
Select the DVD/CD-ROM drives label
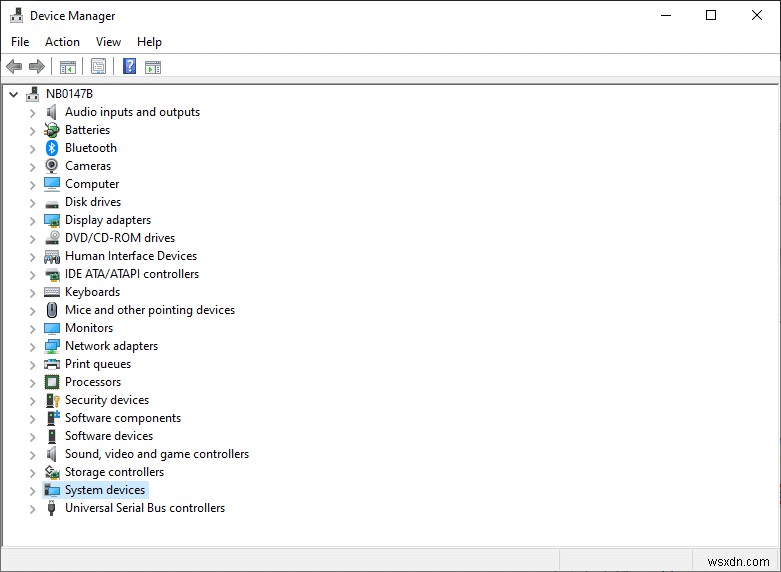(x=120, y=238)
